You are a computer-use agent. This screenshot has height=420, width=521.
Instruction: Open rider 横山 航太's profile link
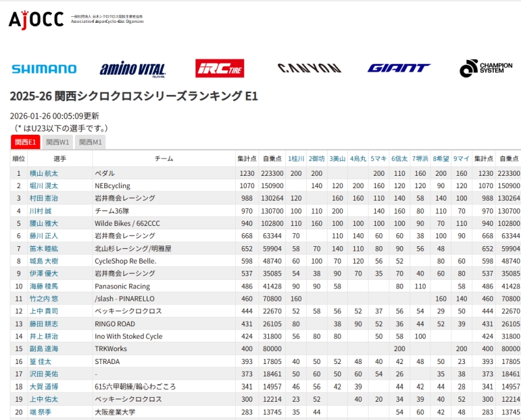(44, 174)
